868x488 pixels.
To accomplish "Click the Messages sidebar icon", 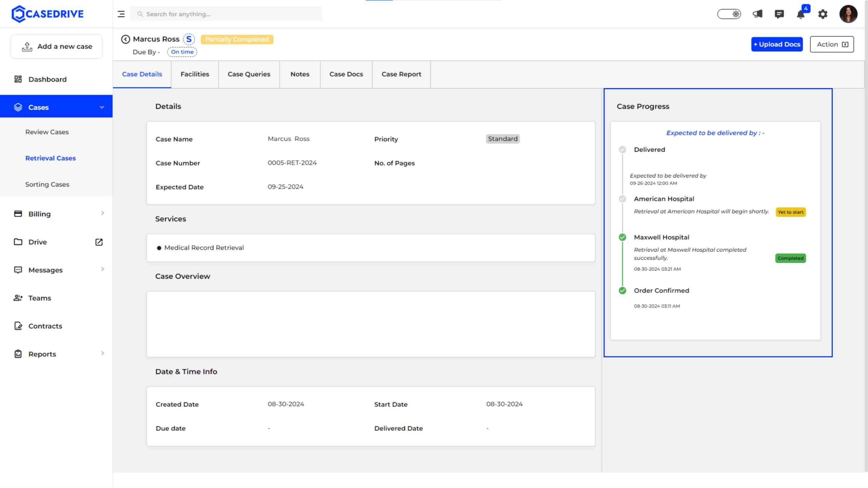I will (18, 270).
